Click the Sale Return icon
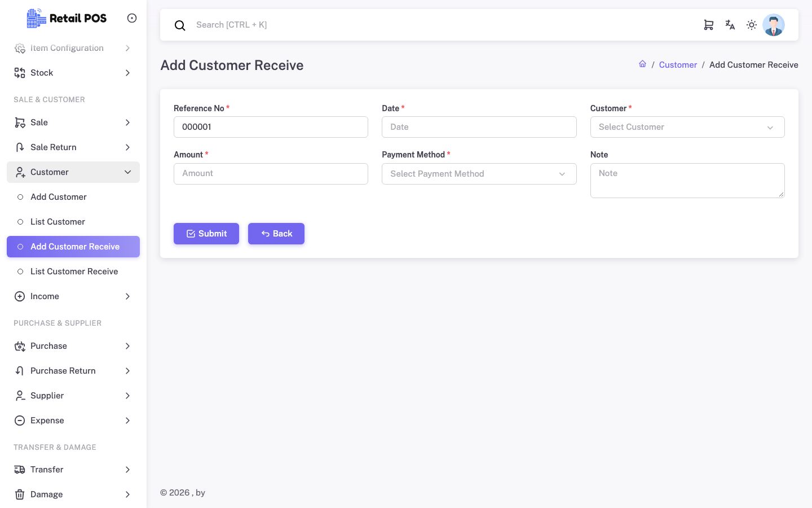Viewport: 812px width, 508px height. [20, 147]
